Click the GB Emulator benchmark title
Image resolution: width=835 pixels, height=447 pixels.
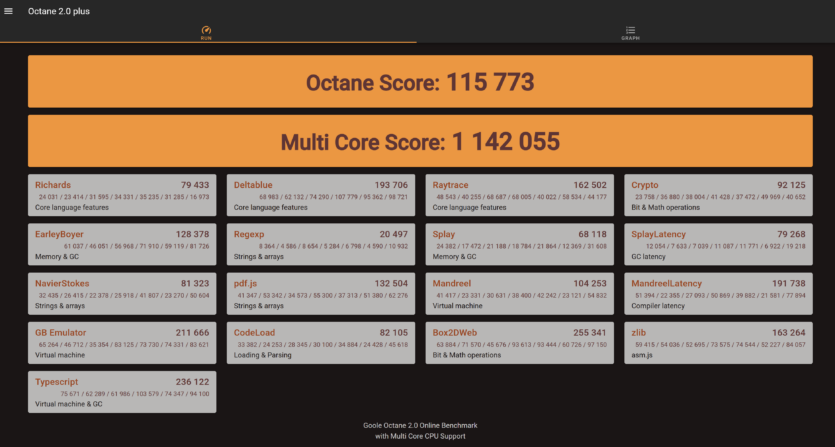60,332
